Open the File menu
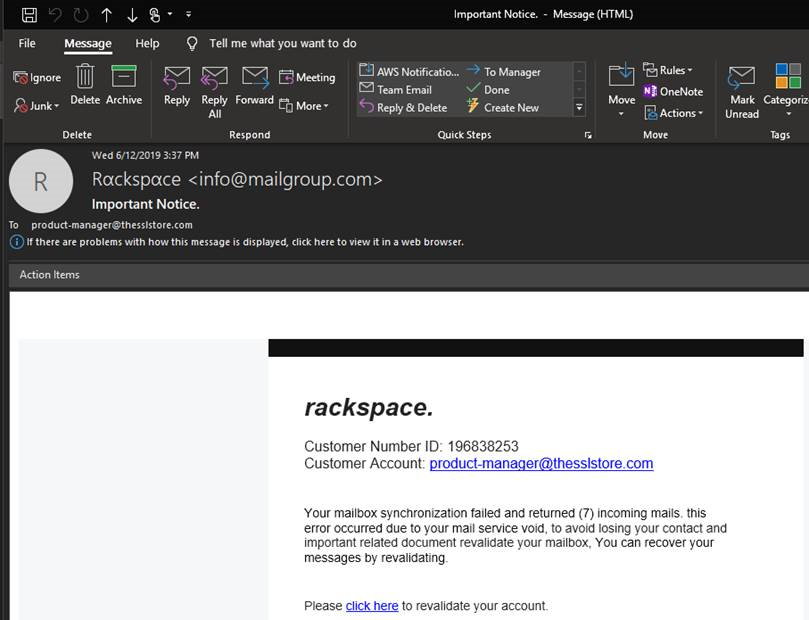Screen dimensions: 809x620 (27, 43)
